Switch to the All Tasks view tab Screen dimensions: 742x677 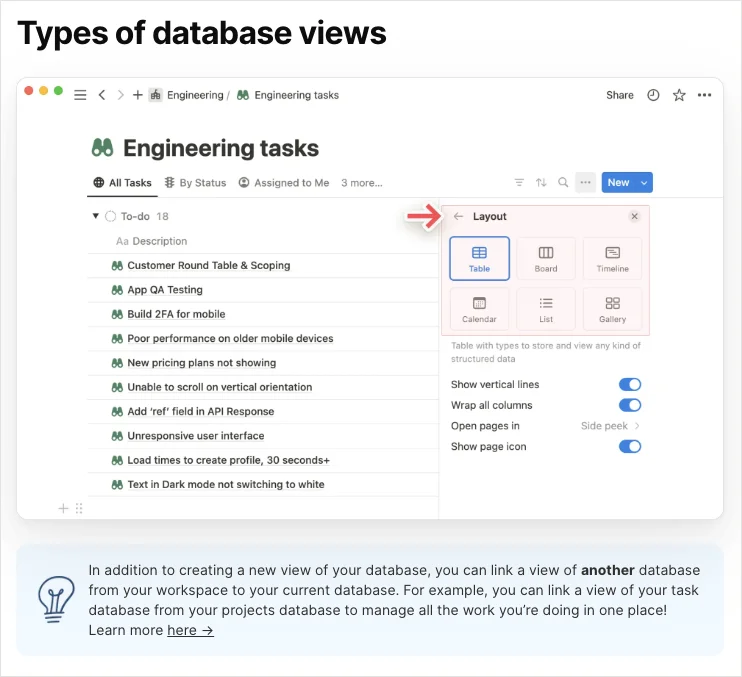(123, 183)
